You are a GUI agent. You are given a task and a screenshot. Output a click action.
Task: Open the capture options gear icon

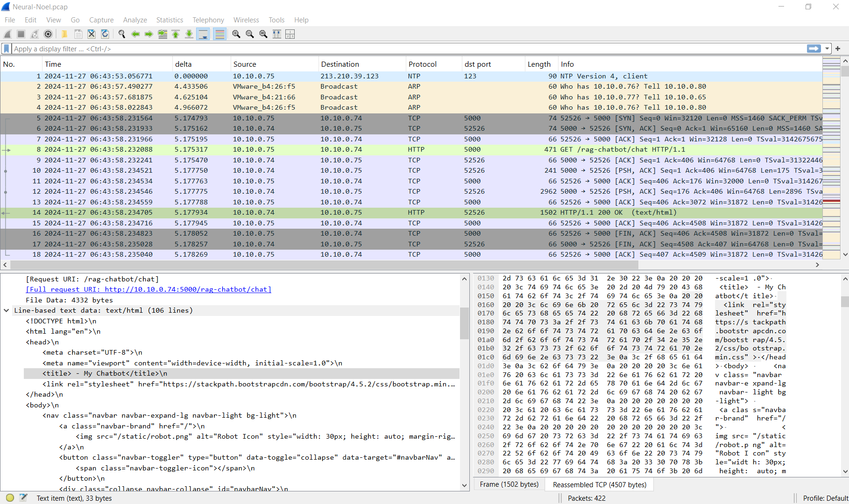coord(48,34)
